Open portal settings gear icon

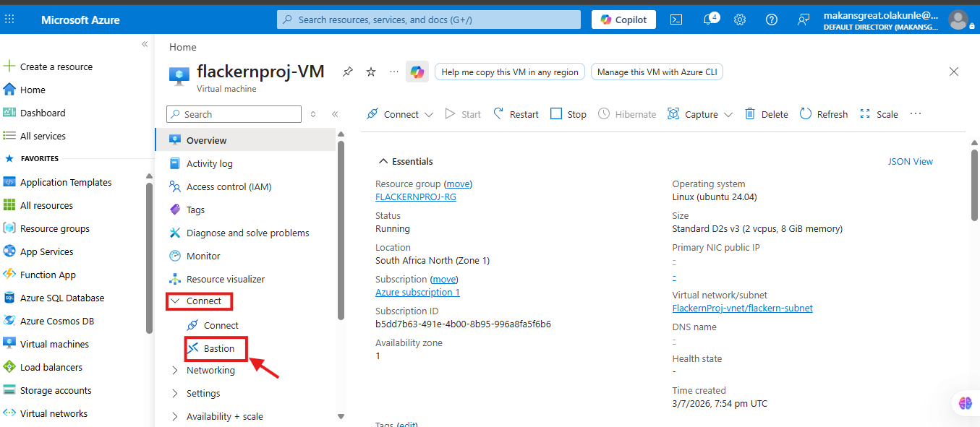pos(740,20)
